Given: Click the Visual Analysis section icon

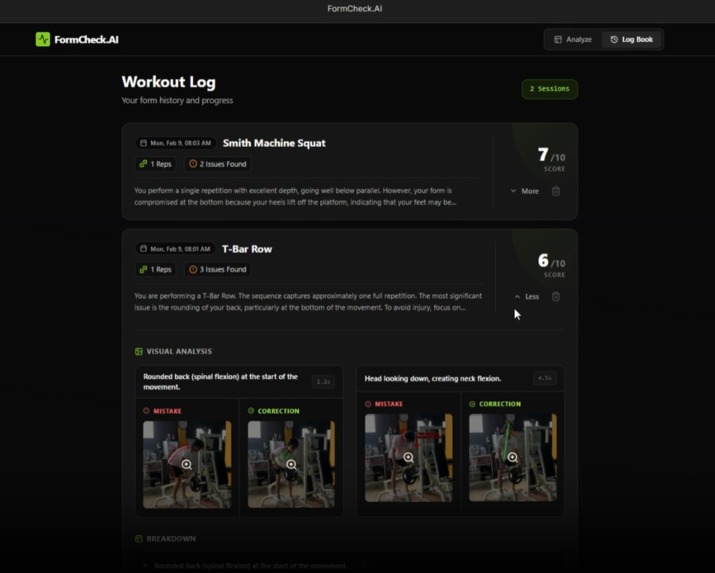Looking at the screenshot, I should click(x=139, y=351).
